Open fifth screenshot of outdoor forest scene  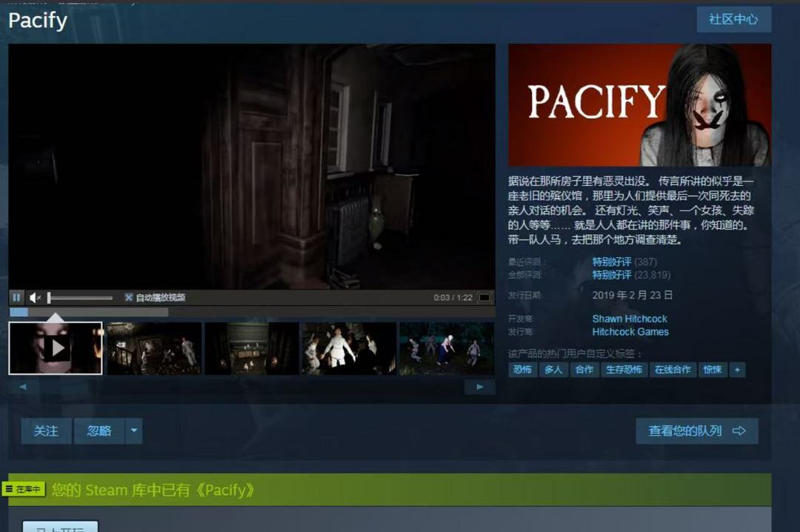[x=447, y=348]
